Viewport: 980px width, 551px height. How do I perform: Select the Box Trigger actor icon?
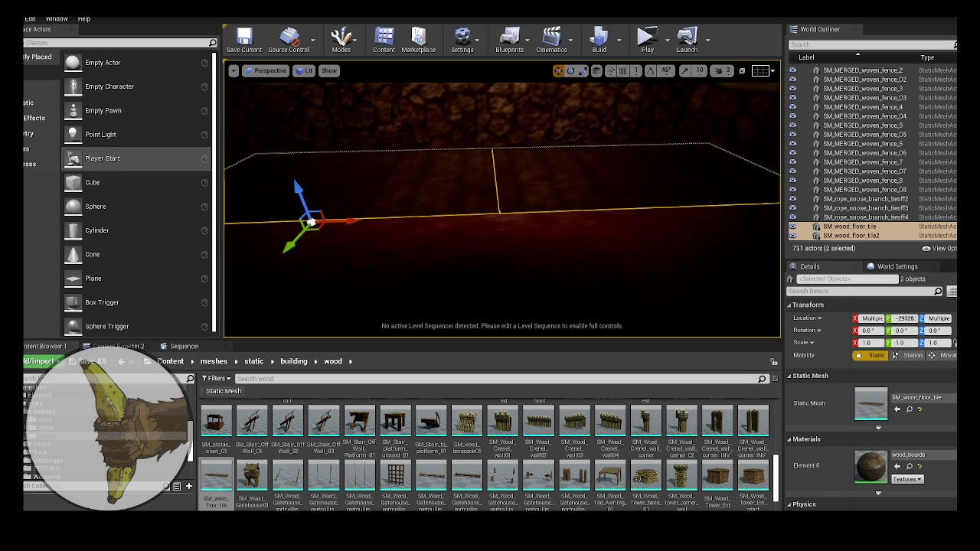coord(73,302)
